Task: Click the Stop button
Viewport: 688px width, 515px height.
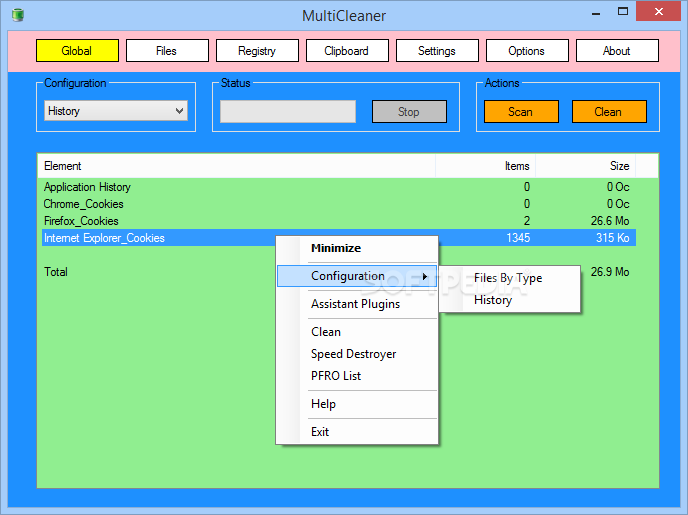Action: point(409,111)
